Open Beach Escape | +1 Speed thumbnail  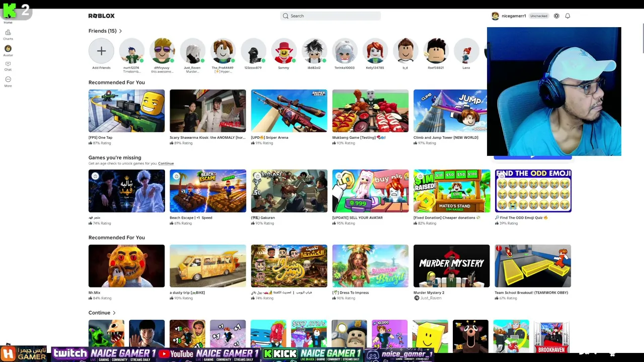[x=208, y=191]
